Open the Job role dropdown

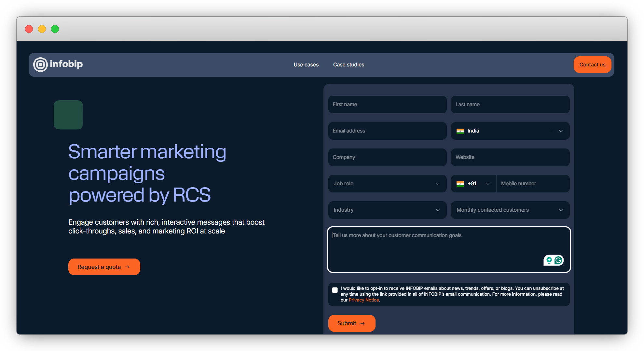(387, 184)
